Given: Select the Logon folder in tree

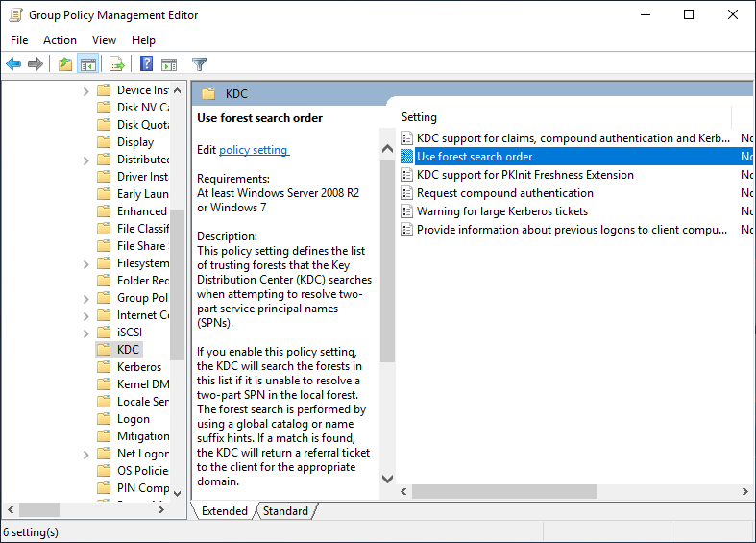Looking at the screenshot, I should point(133,419).
